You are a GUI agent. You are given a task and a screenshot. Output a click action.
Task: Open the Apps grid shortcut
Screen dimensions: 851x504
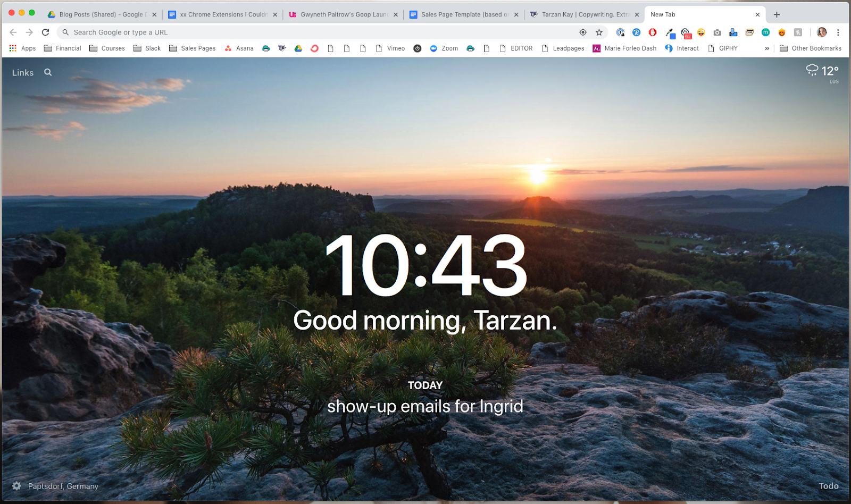click(22, 48)
